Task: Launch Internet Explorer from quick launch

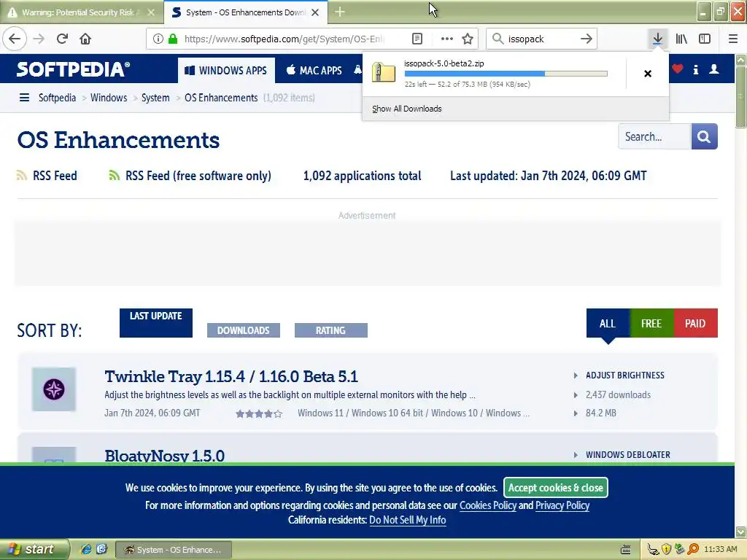Action: tap(86, 549)
